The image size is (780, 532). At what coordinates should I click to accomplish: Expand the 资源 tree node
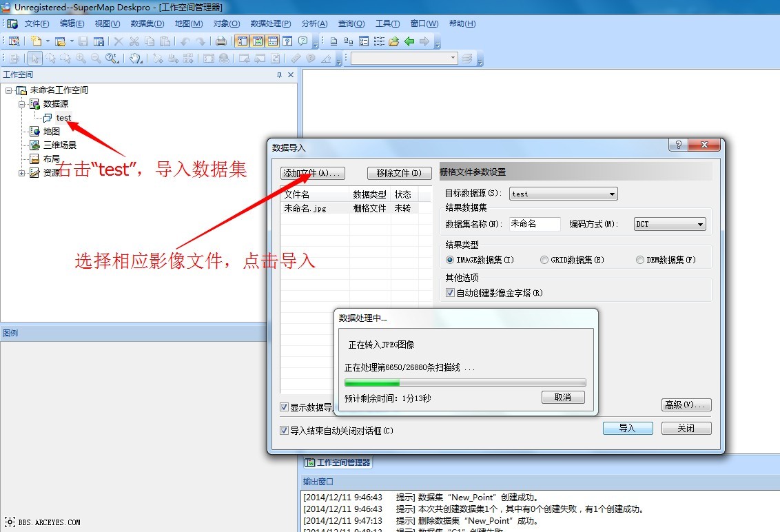(22, 173)
